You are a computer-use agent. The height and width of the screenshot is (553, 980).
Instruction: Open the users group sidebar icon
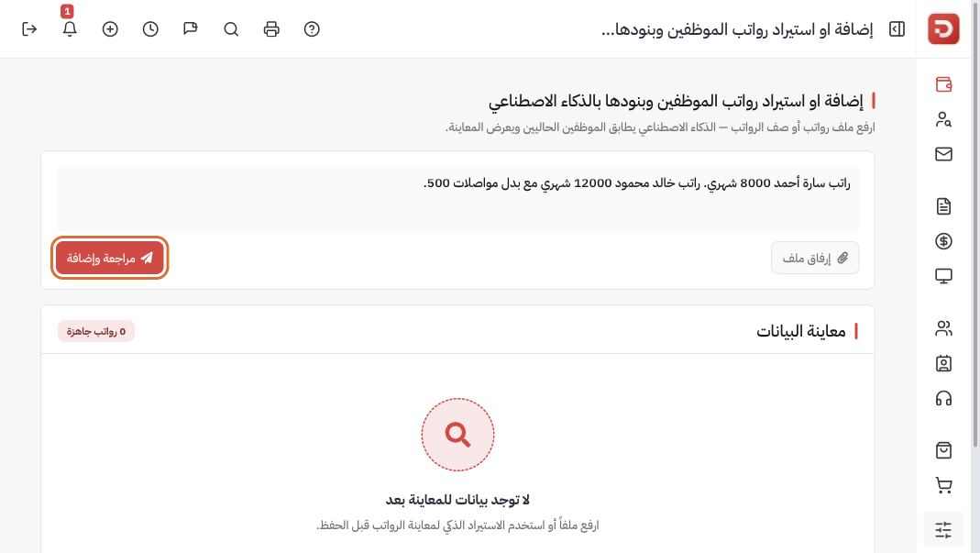point(943,328)
